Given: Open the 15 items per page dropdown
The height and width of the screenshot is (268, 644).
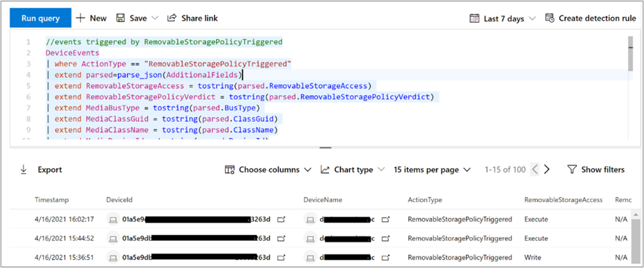Looking at the screenshot, I should [432, 170].
